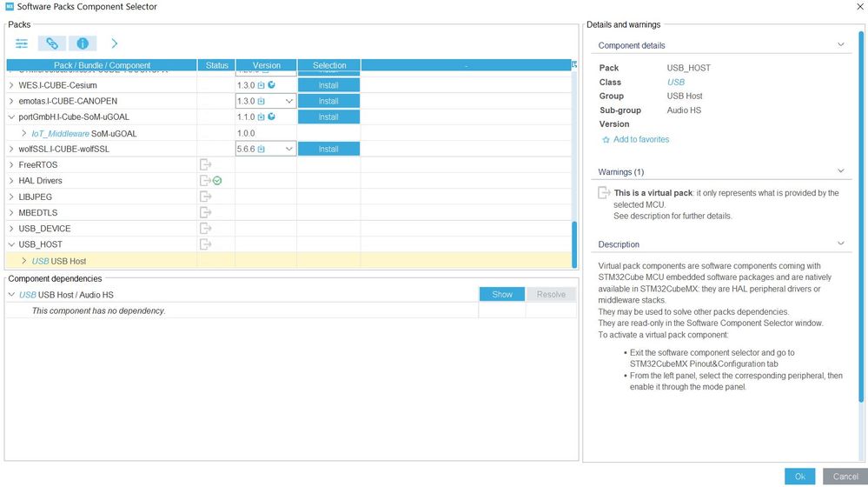Expand the WES.I-CUBE-Cesium pack

pyautogui.click(x=11, y=85)
